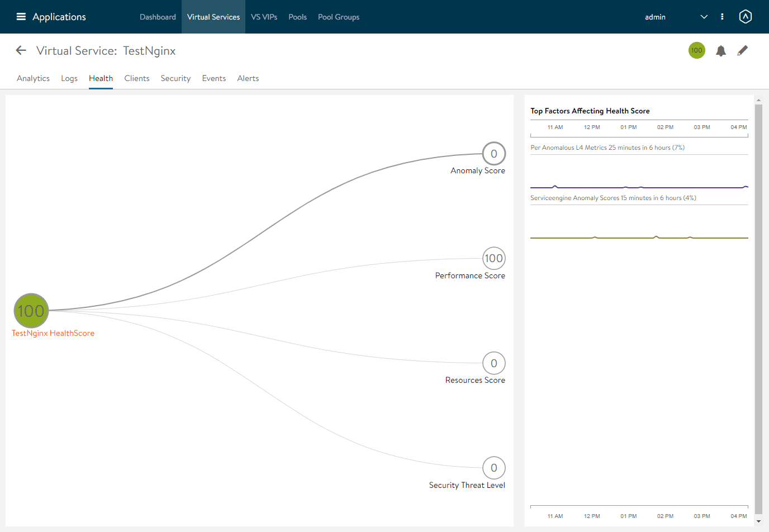The image size is (769, 532).
Task: Select the Performance Score node circle
Action: point(494,258)
